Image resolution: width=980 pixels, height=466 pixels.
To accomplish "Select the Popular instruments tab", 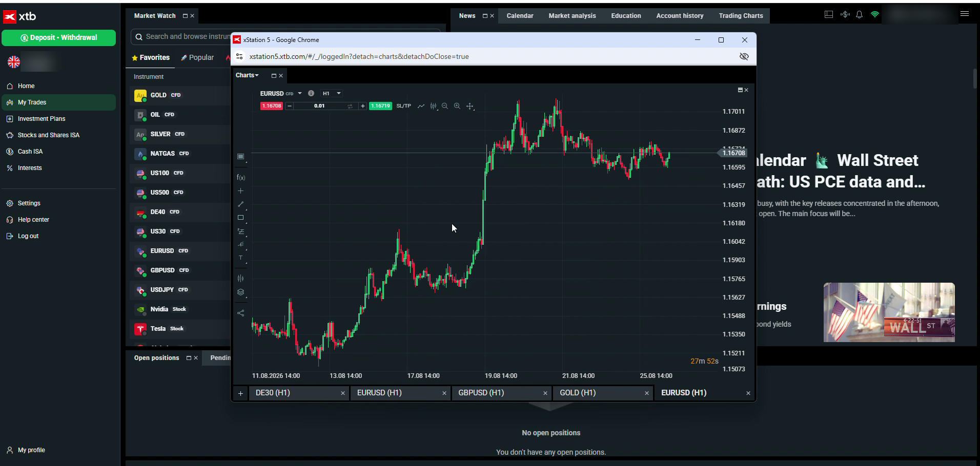I will click(197, 57).
